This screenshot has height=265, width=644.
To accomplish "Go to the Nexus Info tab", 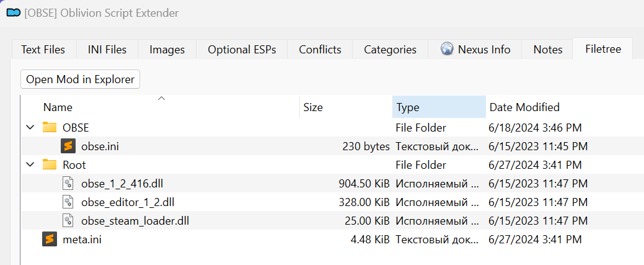I will pyautogui.click(x=475, y=50).
